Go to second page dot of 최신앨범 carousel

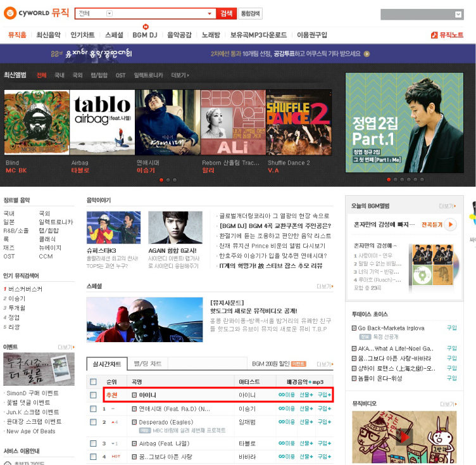pos(168,180)
